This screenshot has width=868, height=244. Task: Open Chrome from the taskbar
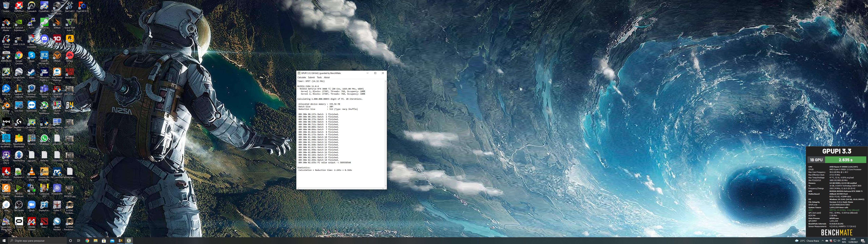point(87,241)
